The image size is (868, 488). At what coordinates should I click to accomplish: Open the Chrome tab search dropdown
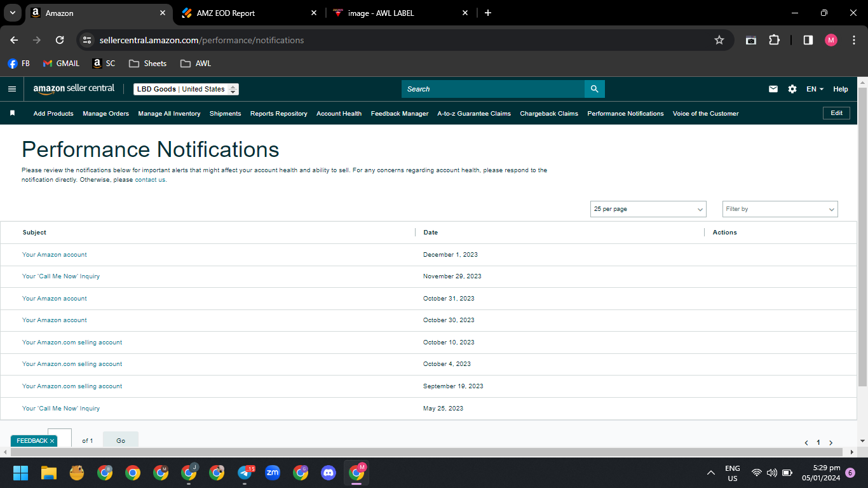coord(12,13)
